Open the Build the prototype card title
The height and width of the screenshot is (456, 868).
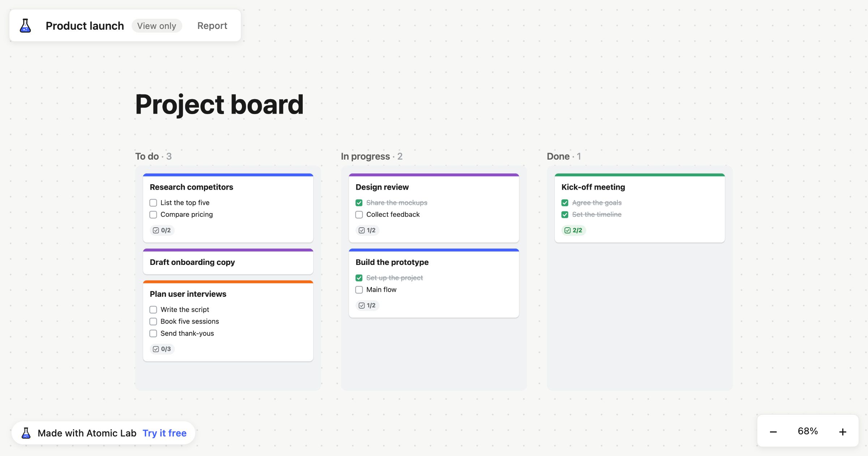(392, 262)
